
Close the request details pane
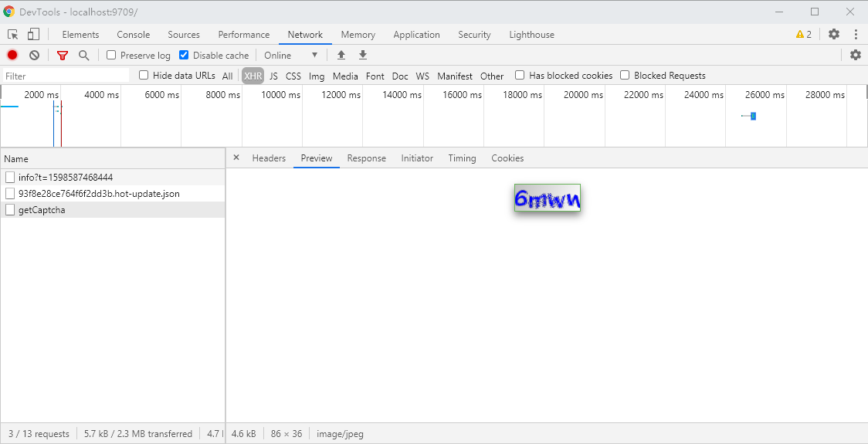[x=236, y=158]
